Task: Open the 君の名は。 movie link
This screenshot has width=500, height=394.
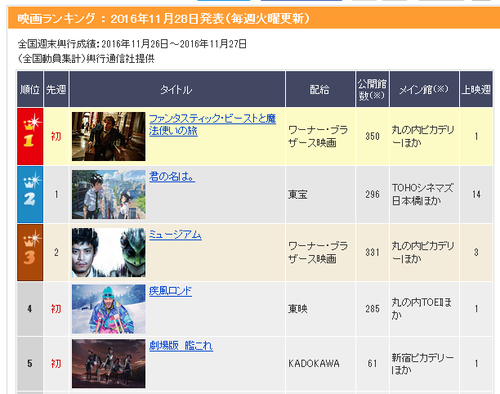Action: (x=172, y=177)
